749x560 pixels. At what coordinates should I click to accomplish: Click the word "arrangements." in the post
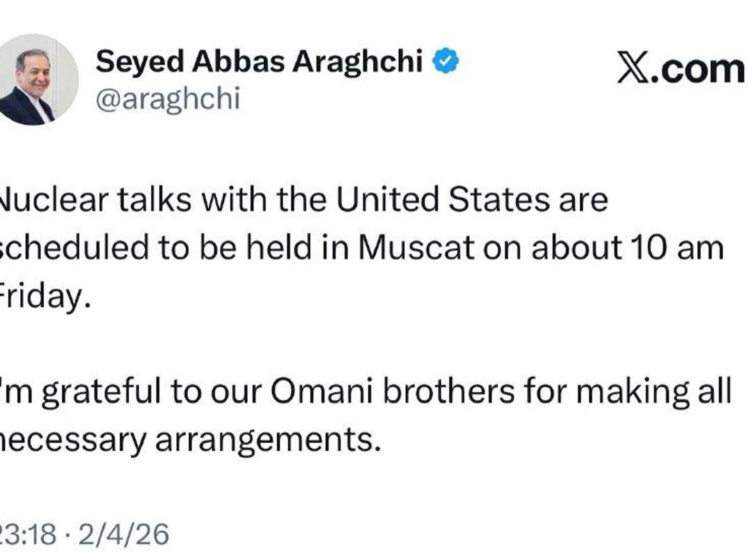268,440
